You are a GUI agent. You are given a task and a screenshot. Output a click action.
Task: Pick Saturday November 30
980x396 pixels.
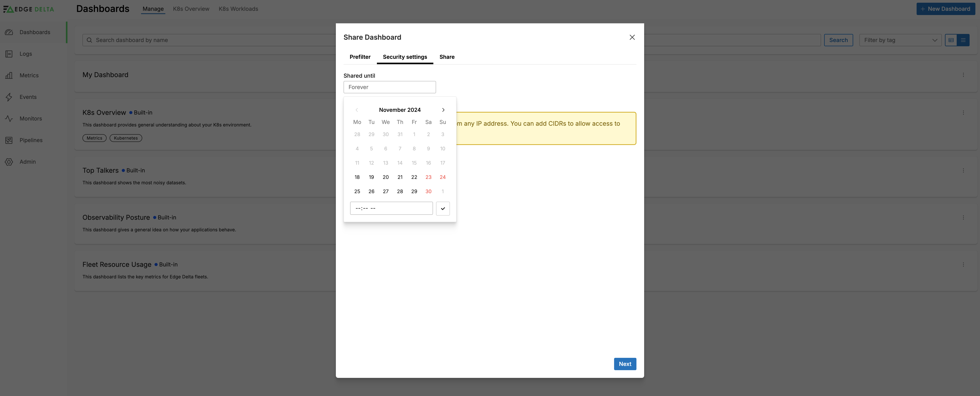(428, 191)
